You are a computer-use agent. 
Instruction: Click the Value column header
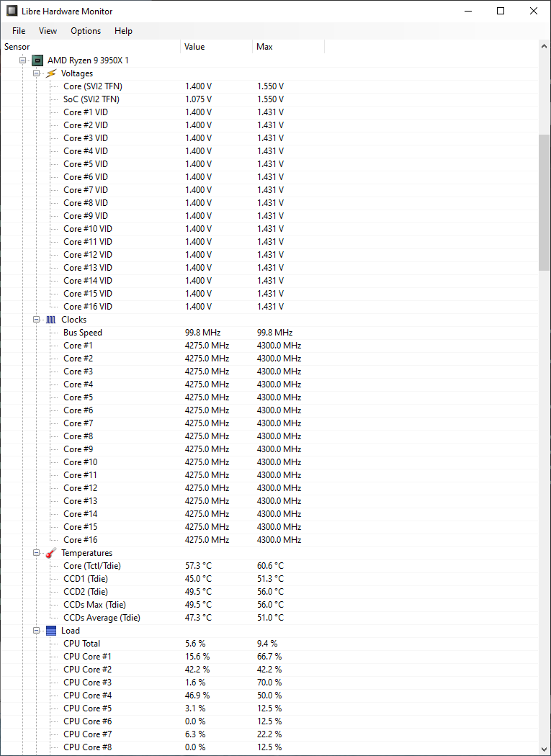pos(217,47)
